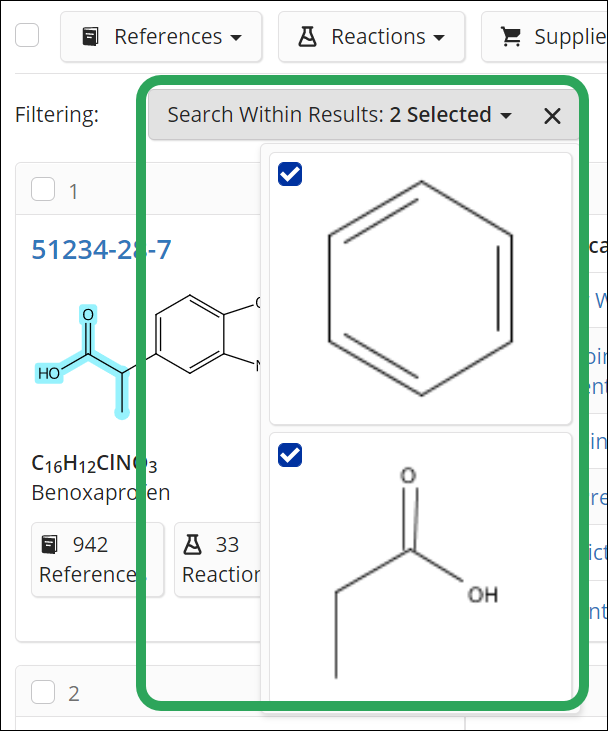Click the book icon in References dropdown
Viewport: 608px width, 731px height.
(90, 37)
